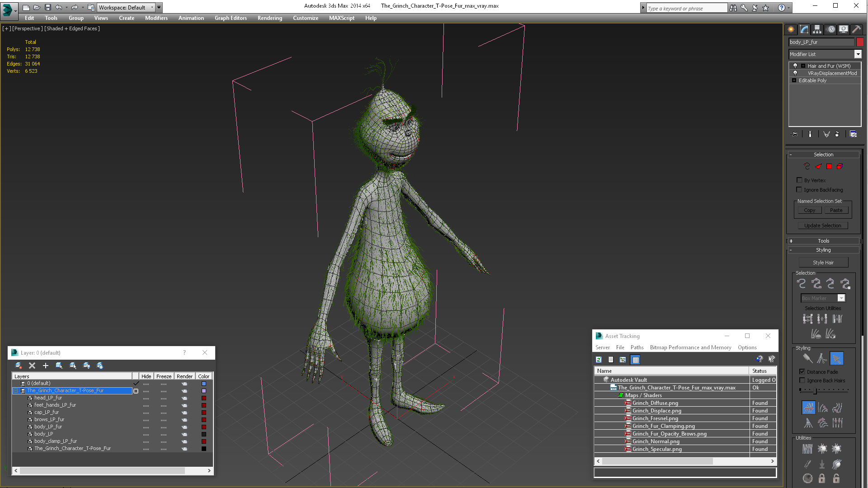The image size is (868, 488).
Task: Click Freeze/Unfreeze All Layers icon
Action: coord(100,366)
